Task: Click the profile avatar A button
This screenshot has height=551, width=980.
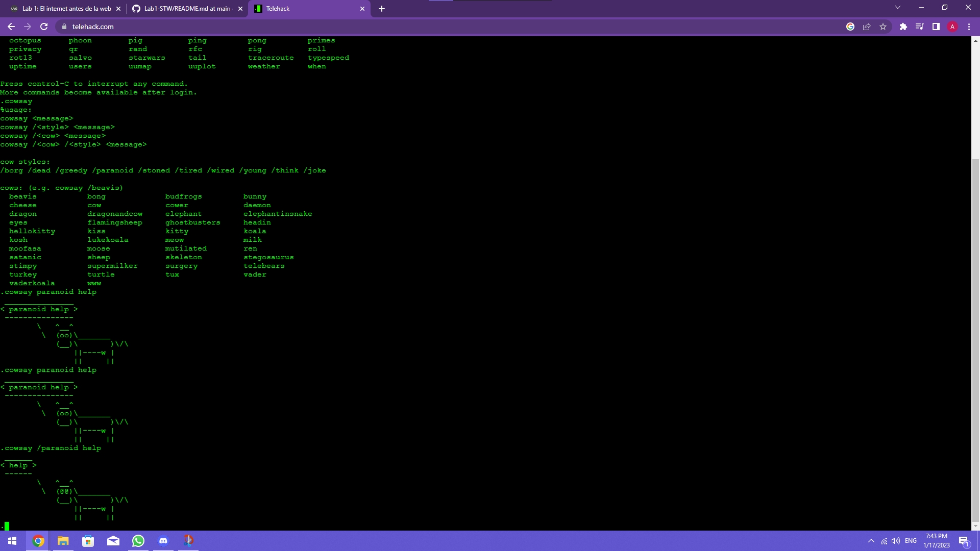Action: pos(952,27)
